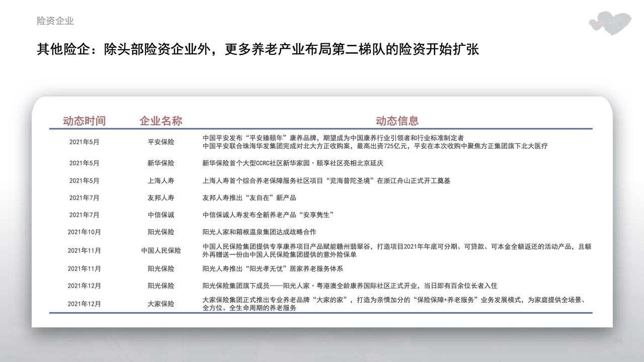The image size is (644, 362).
Task: Click the 中国人民保险 company name
Action: (x=161, y=250)
